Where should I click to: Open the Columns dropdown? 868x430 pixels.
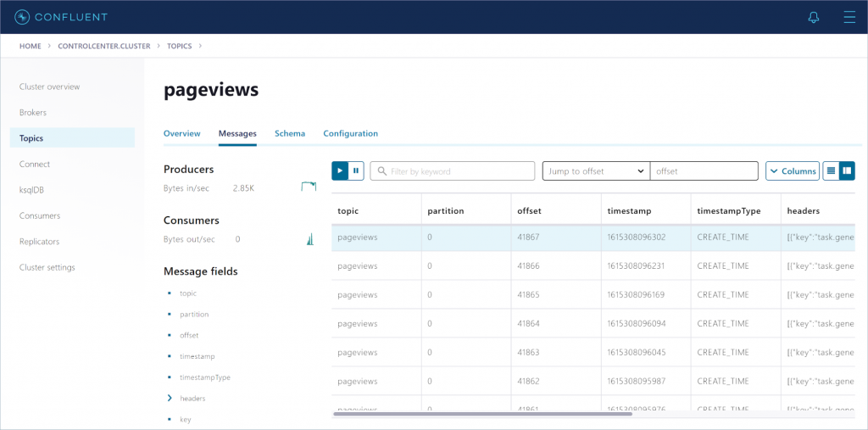pyautogui.click(x=792, y=170)
